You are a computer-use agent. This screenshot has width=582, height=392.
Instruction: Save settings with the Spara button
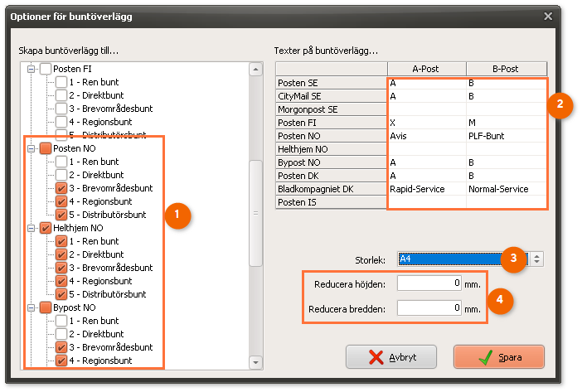click(x=499, y=356)
